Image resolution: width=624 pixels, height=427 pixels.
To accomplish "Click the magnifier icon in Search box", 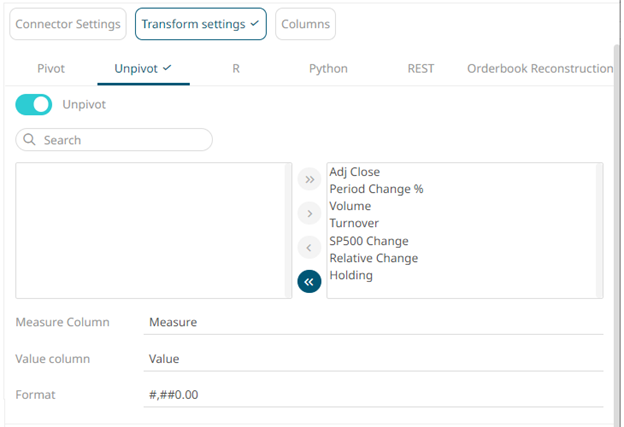I will (29, 140).
